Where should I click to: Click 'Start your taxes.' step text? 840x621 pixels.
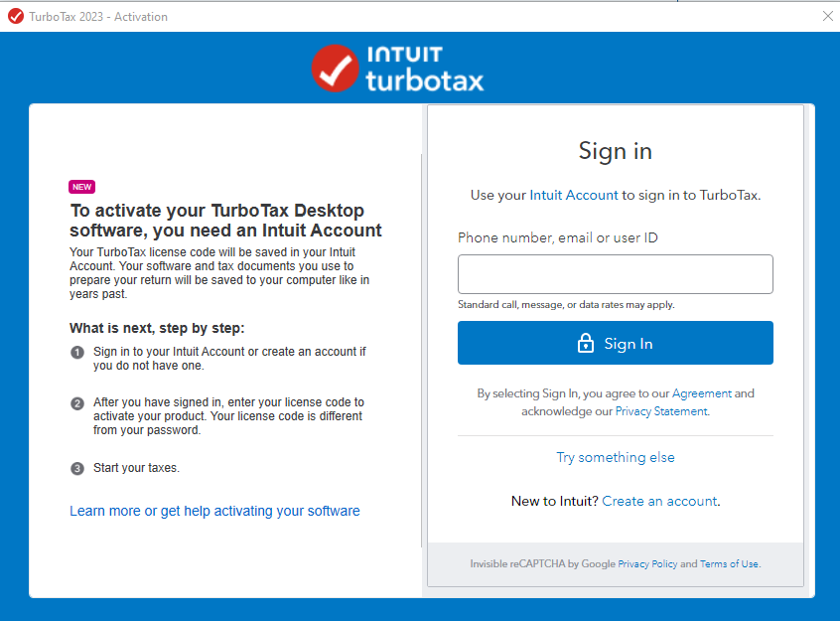(137, 468)
